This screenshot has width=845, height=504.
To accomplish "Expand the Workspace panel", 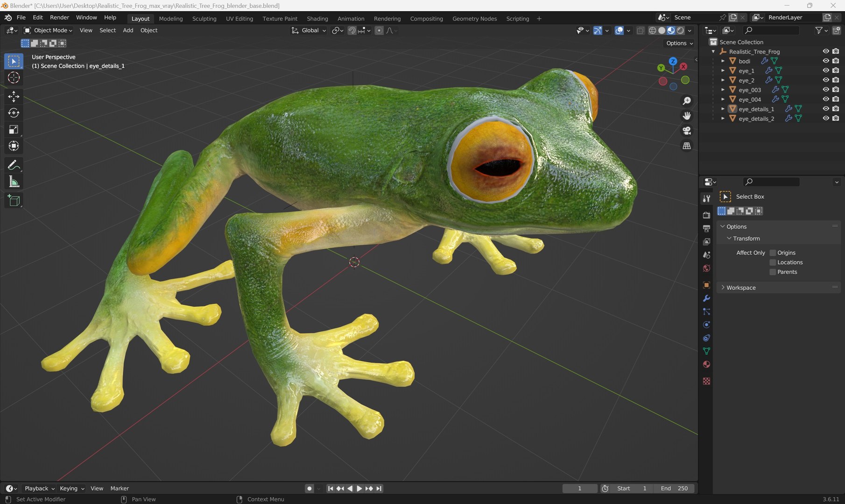I will 779,287.
